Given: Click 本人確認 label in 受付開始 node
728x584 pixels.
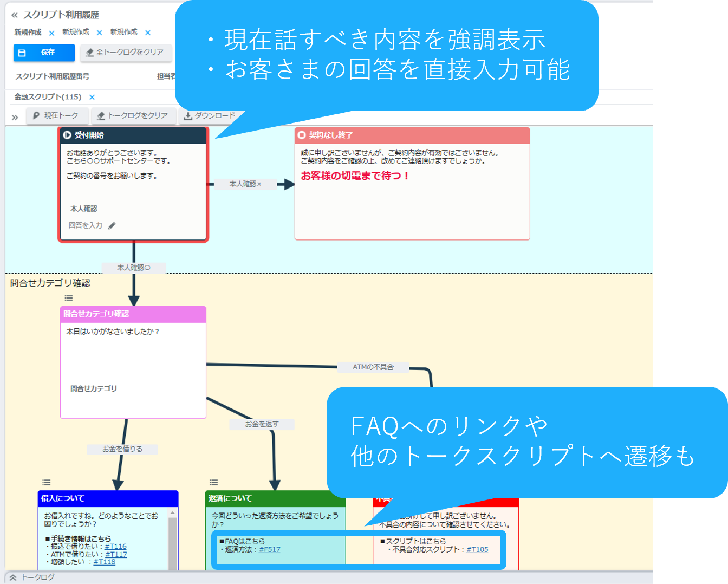Looking at the screenshot, I should [x=84, y=209].
